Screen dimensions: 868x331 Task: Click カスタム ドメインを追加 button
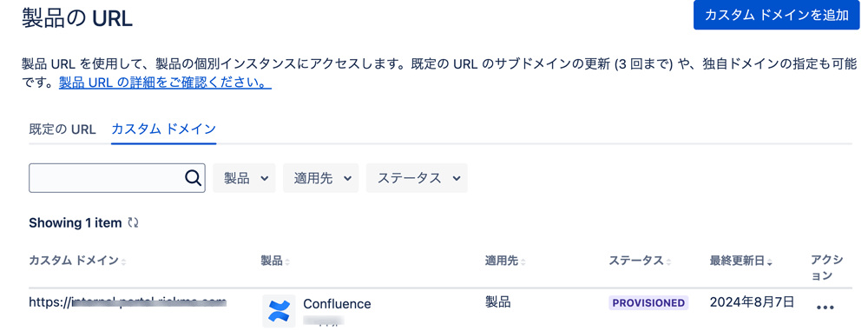tap(777, 15)
